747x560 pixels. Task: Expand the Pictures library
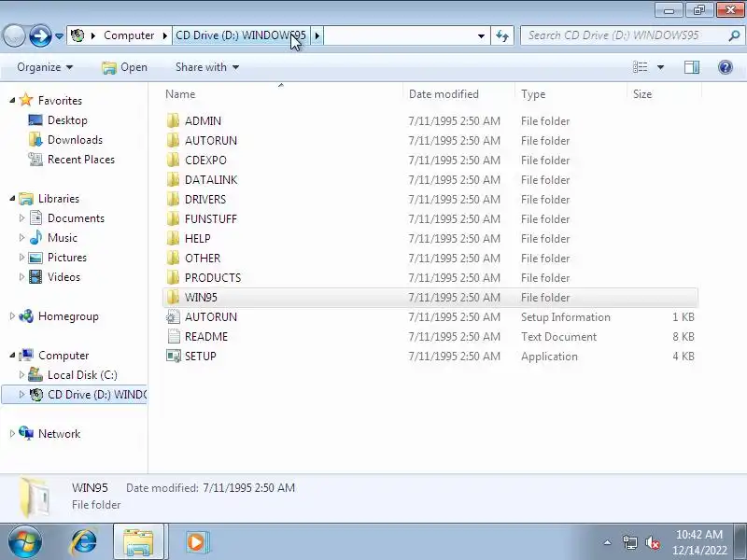pyautogui.click(x=21, y=258)
